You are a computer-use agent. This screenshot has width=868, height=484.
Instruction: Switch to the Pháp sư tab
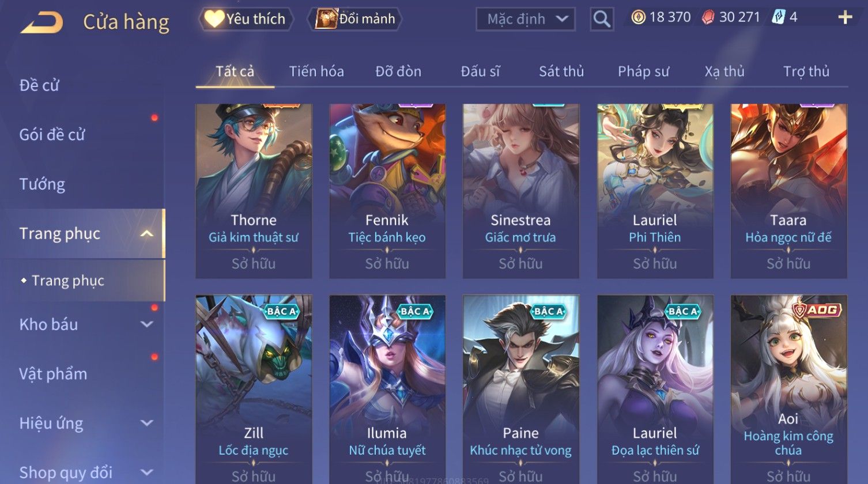[x=643, y=71]
